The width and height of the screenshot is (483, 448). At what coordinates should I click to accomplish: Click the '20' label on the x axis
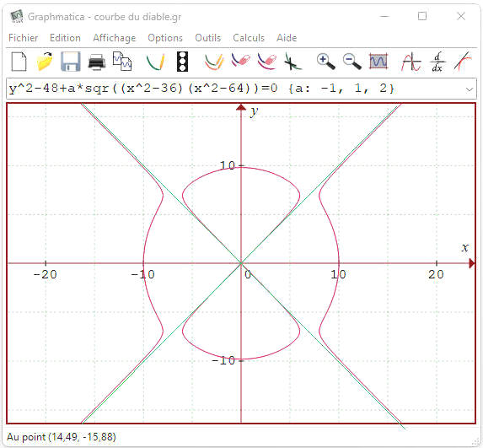tap(436, 274)
